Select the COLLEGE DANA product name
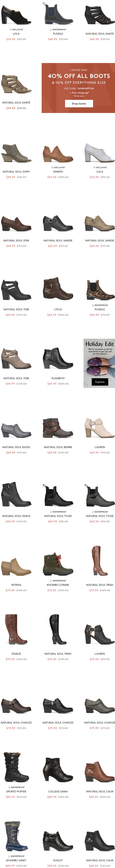The height and width of the screenshot is (868, 115). click(58, 791)
